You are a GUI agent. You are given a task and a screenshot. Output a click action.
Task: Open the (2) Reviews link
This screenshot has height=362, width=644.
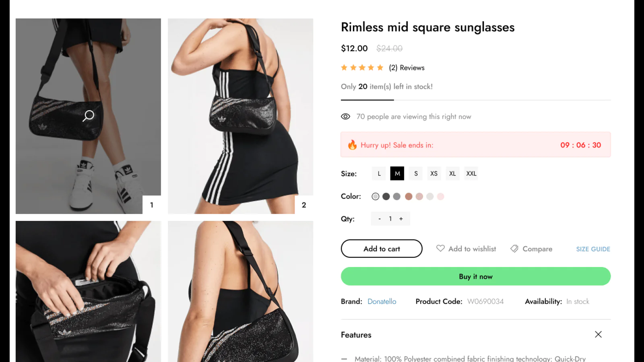[x=407, y=68]
